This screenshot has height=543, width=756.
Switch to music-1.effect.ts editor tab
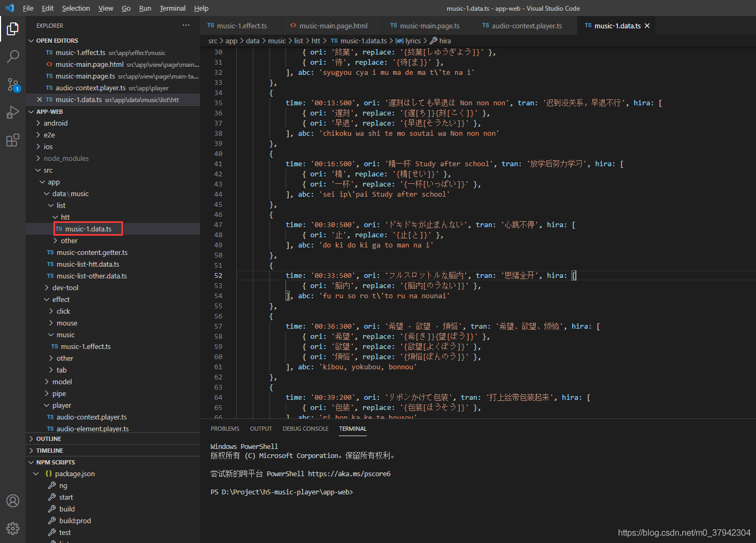click(242, 26)
